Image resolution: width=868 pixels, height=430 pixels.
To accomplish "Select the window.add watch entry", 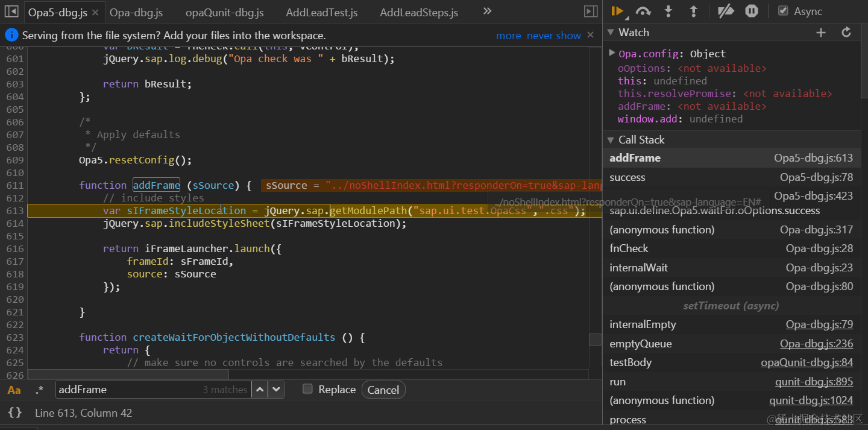I will pos(680,119).
